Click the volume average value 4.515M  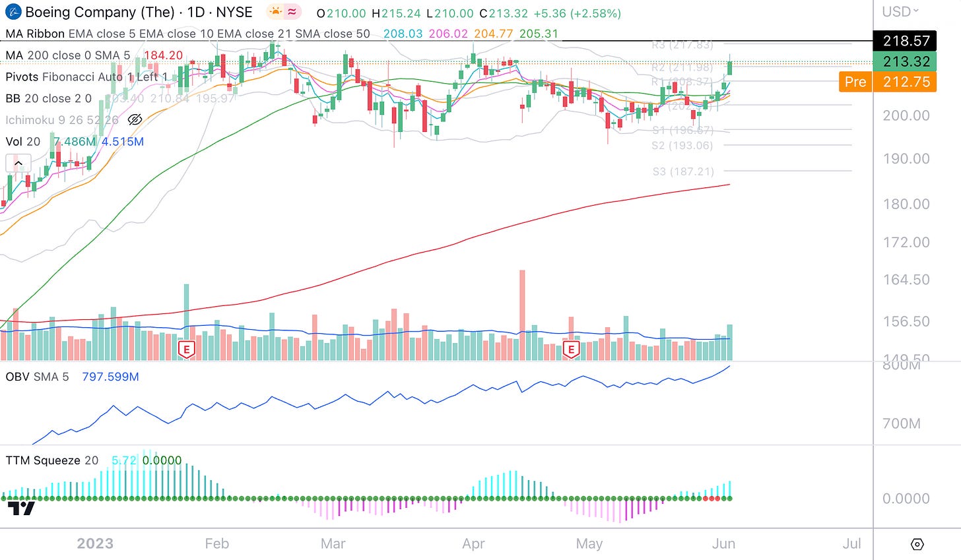click(x=123, y=141)
